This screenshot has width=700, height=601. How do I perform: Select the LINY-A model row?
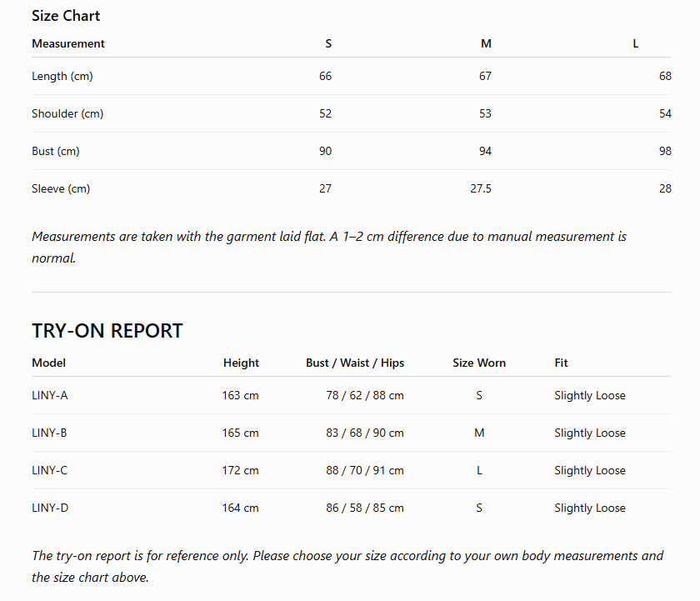click(x=352, y=395)
